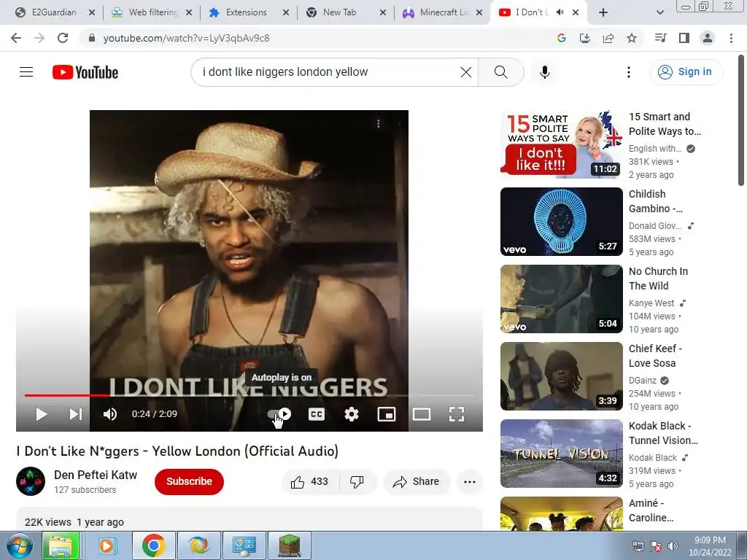Share this page from address bar
Screen dimensions: 747x560
(608, 38)
